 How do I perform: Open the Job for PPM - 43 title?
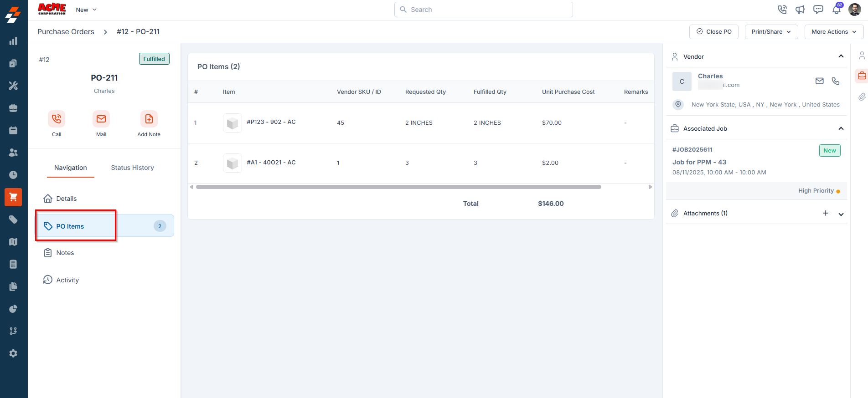point(699,162)
